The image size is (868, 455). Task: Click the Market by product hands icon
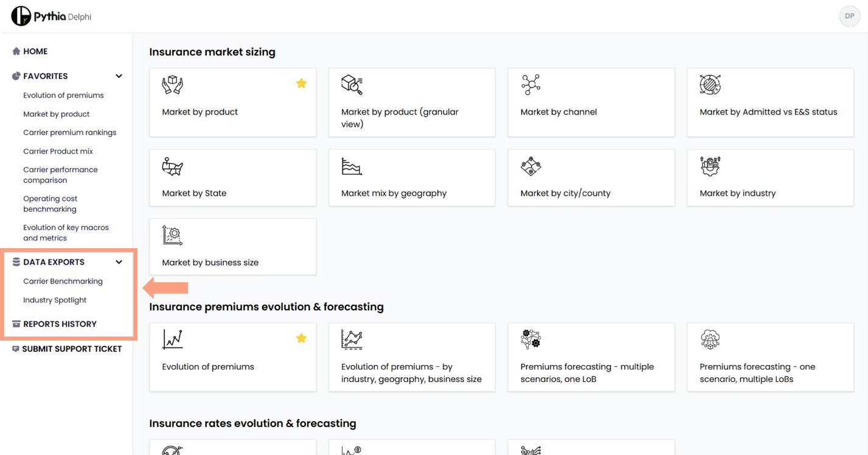[x=173, y=85]
